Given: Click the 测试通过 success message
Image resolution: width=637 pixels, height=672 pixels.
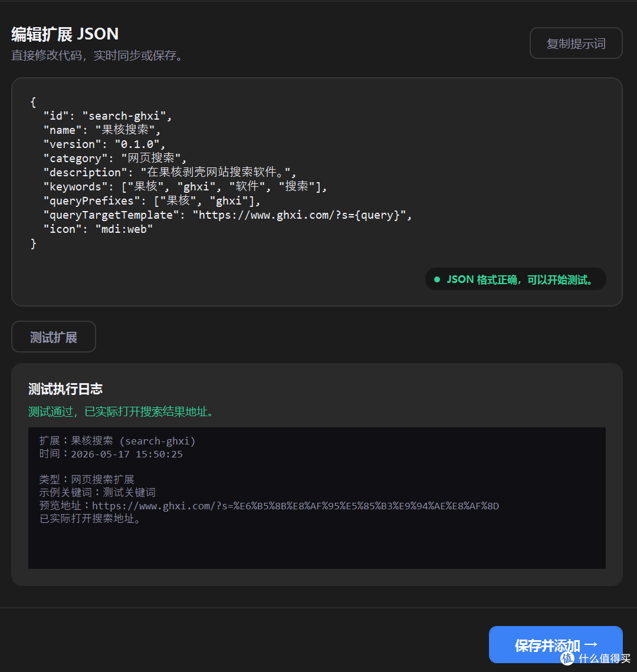Looking at the screenshot, I should point(120,411).
